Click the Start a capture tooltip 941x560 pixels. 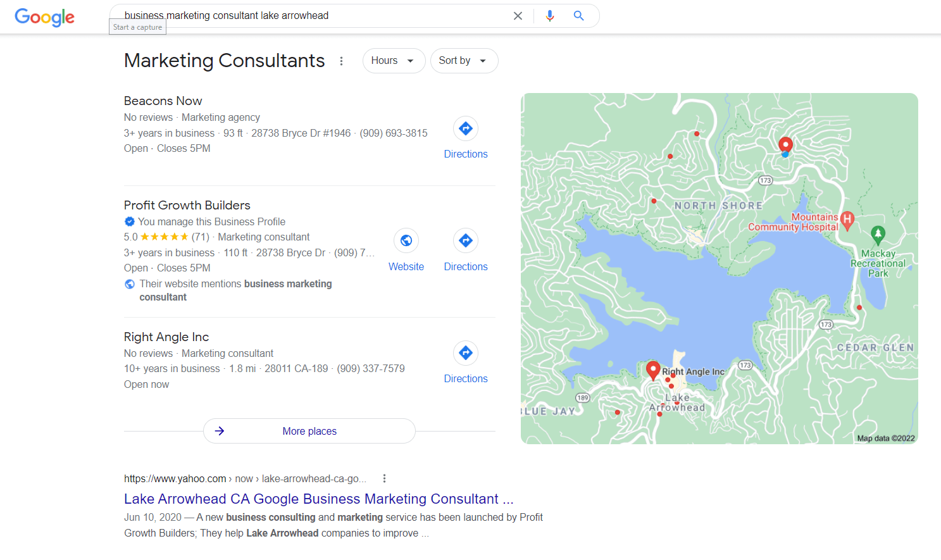(138, 27)
